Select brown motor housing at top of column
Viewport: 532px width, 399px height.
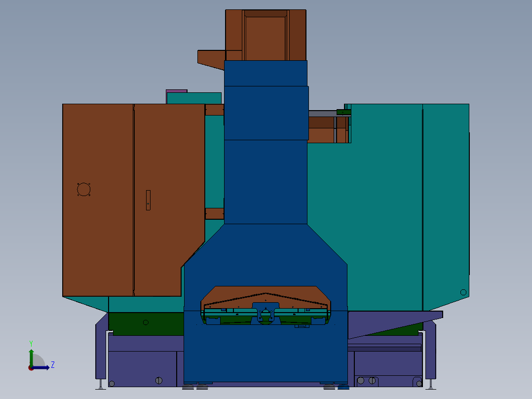point(266,36)
